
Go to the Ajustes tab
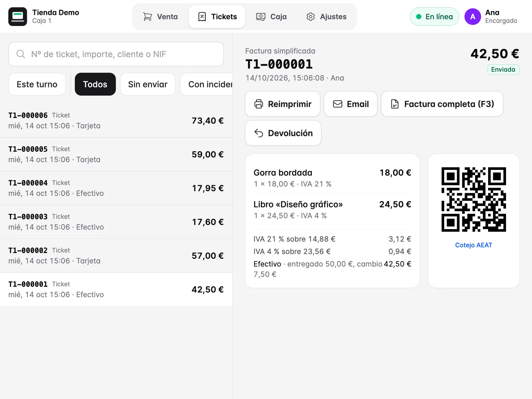coord(326,17)
